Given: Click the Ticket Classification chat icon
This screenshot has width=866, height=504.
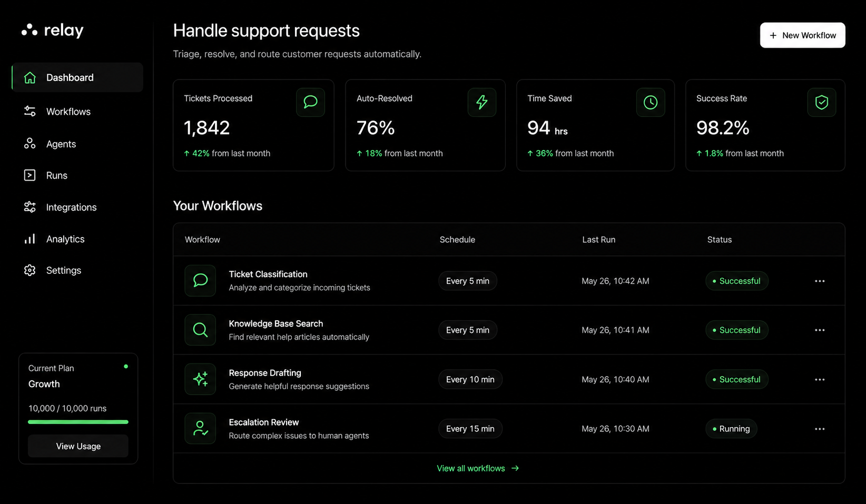Looking at the screenshot, I should click(200, 281).
